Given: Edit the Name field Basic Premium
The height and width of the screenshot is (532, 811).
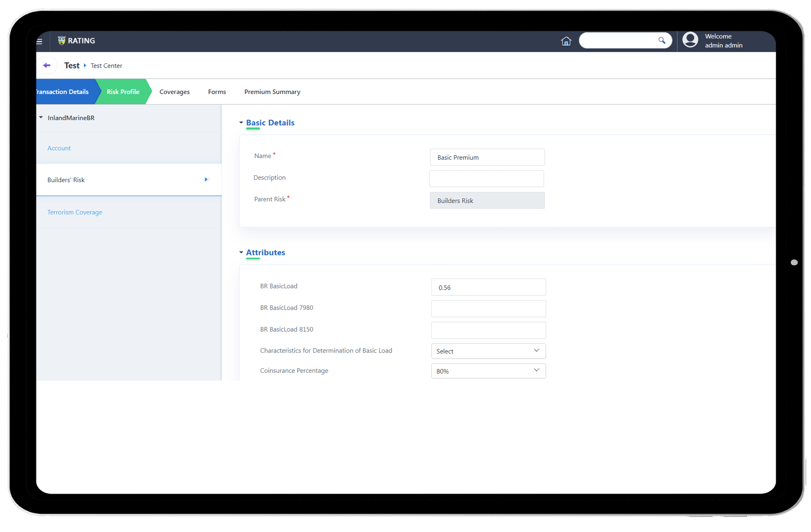Looking at the screenshot, I should tap(487, 157).
